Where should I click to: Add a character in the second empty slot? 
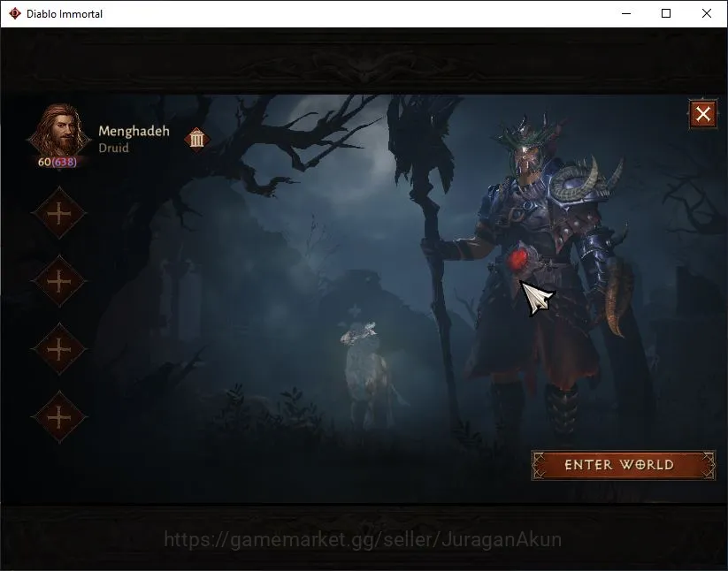59,281
